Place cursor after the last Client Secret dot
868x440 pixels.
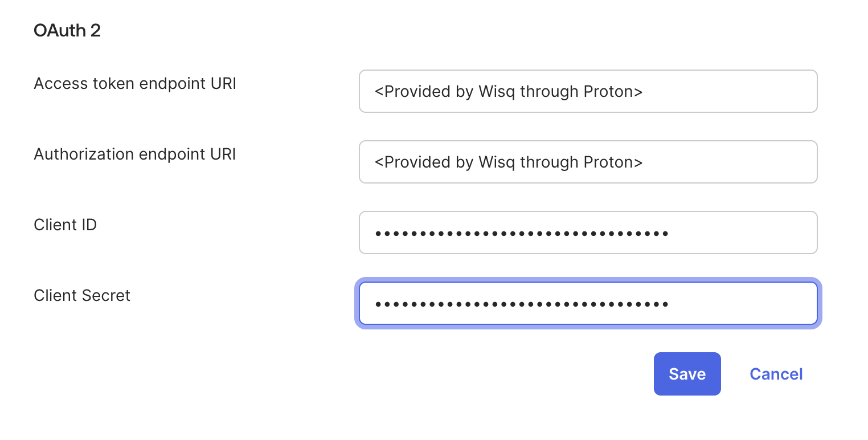(x=670, y=304)
